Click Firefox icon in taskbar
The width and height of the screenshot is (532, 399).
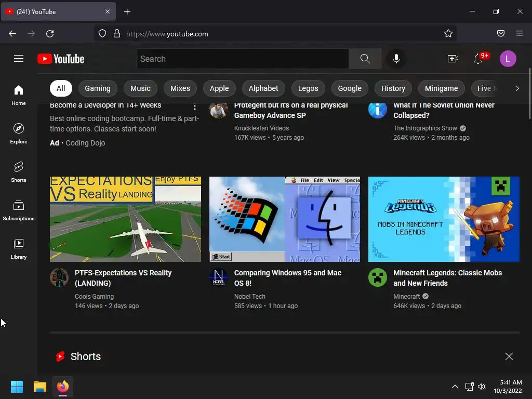point(63,387)
